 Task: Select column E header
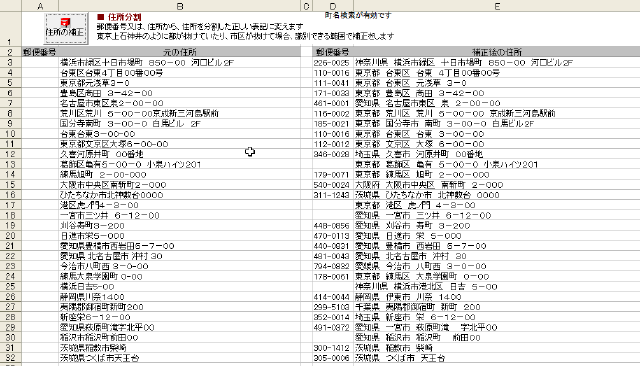497,6
